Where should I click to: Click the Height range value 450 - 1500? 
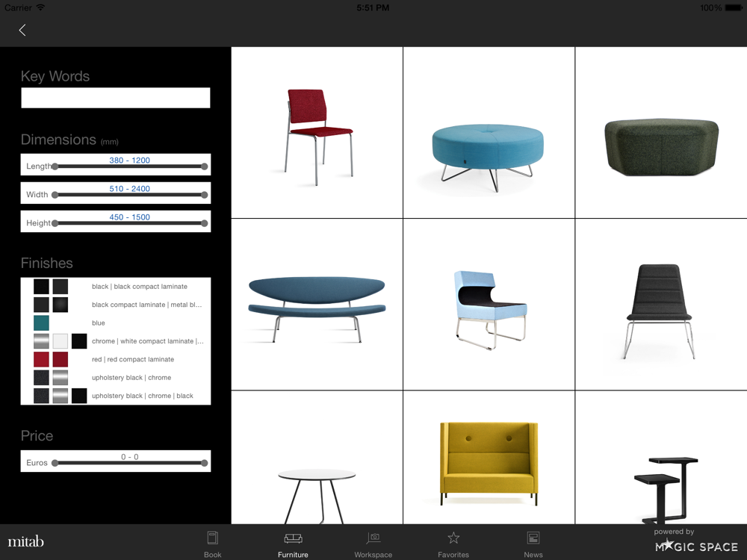click(x=129, y=217)
